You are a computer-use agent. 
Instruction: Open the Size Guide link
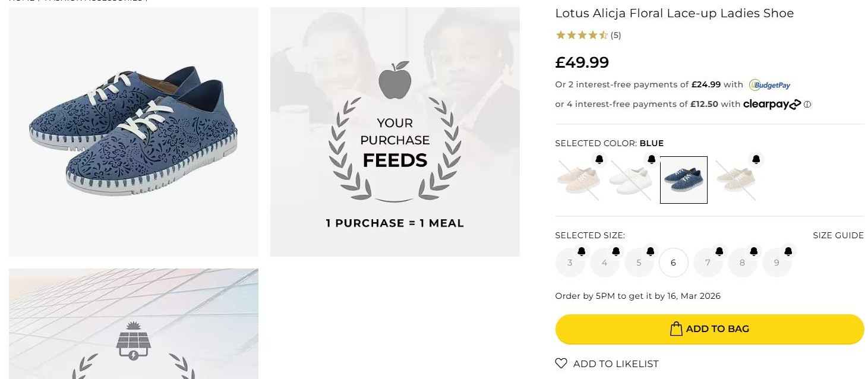click(838, 235)
